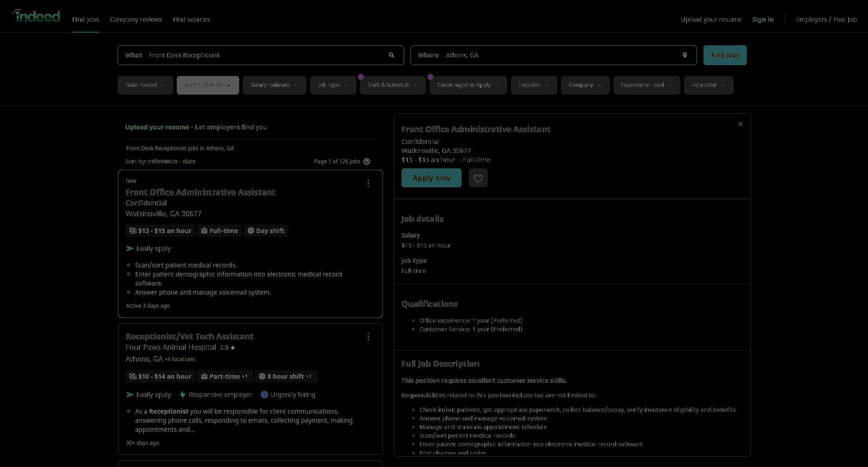Screen dimensions: 868x467
Task: Open Find salaries tab
Action: 192,19
